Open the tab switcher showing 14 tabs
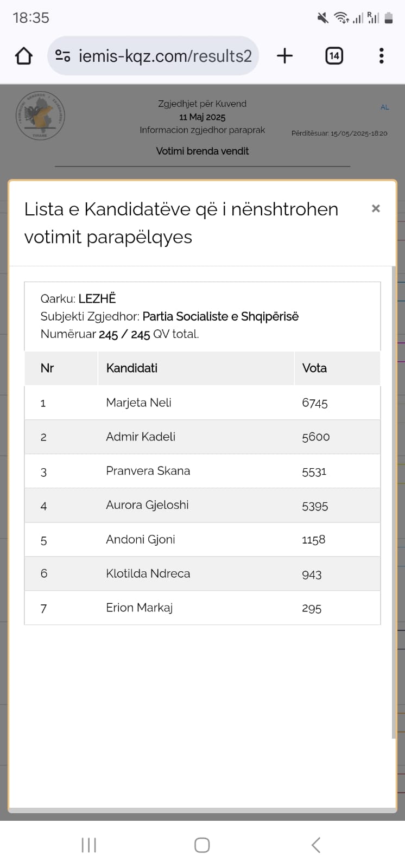The image size is (405, 868). (334, 56)
